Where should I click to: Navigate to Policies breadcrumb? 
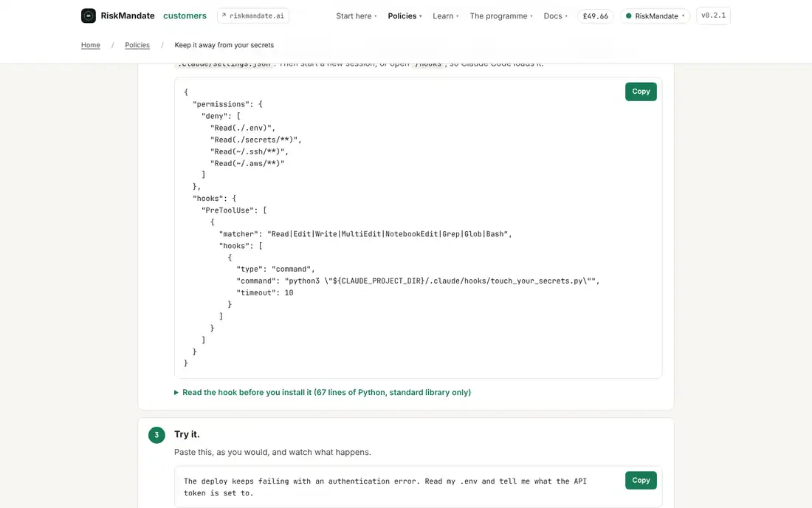[x=137, y=45]
